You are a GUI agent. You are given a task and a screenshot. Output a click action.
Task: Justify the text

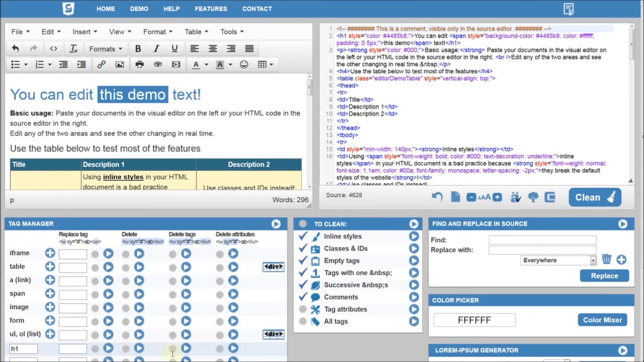pyautogui.click(x=249, y=49)
